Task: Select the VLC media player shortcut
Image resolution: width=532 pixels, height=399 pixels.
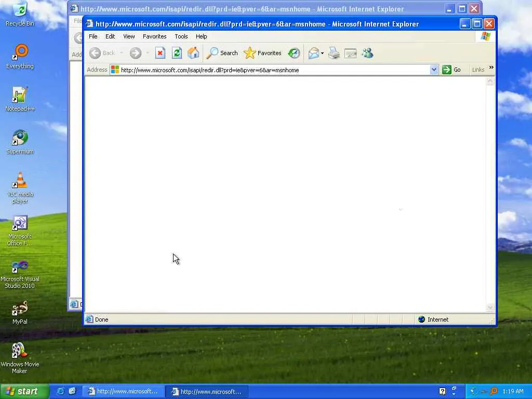Action: coord(20,188)
